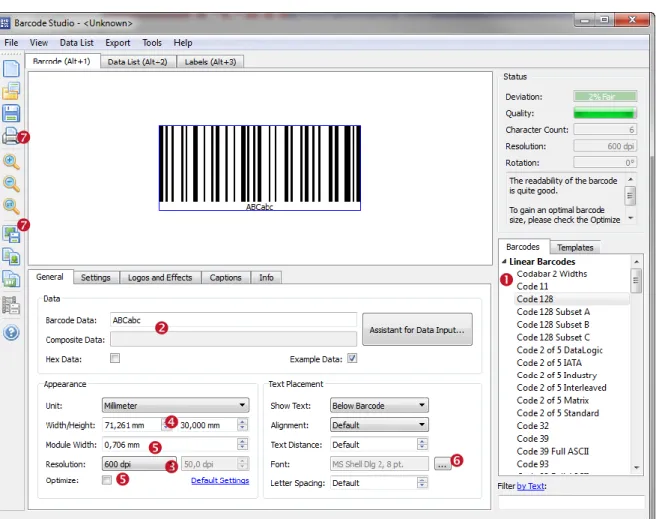Click the Default Settings link

point(220,481)
